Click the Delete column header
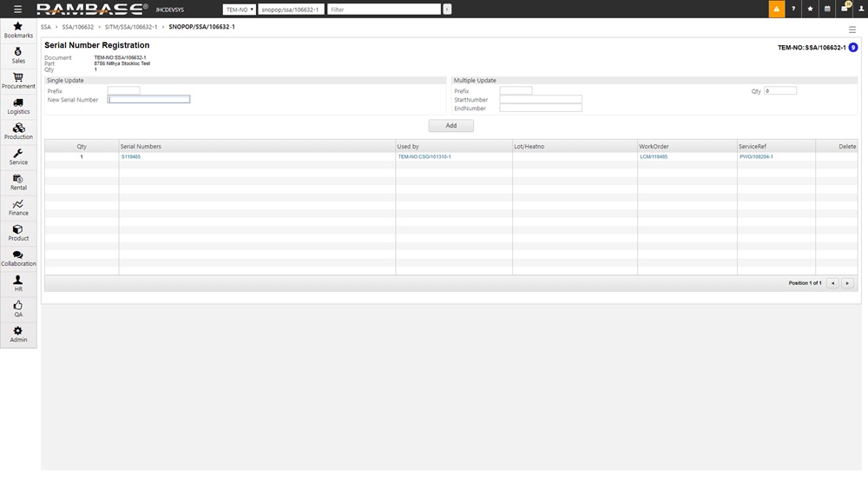The width and height of the screenshot is (868, 483). 837,146
